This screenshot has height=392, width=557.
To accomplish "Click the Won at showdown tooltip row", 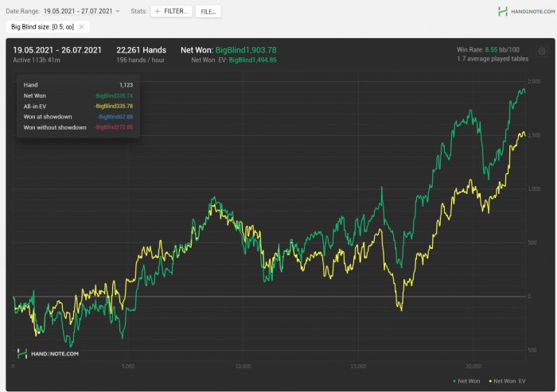I will point(78,117).
